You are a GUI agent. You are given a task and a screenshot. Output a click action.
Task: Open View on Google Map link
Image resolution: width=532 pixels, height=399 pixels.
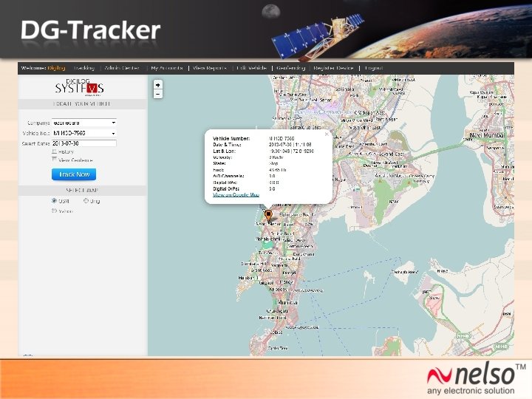click(x=236, y=195)
